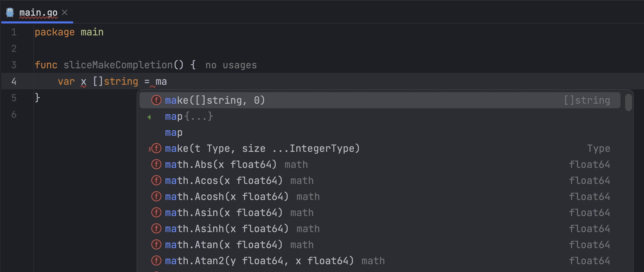Click function icon beside math.Asinh

(x=156, y=228)
